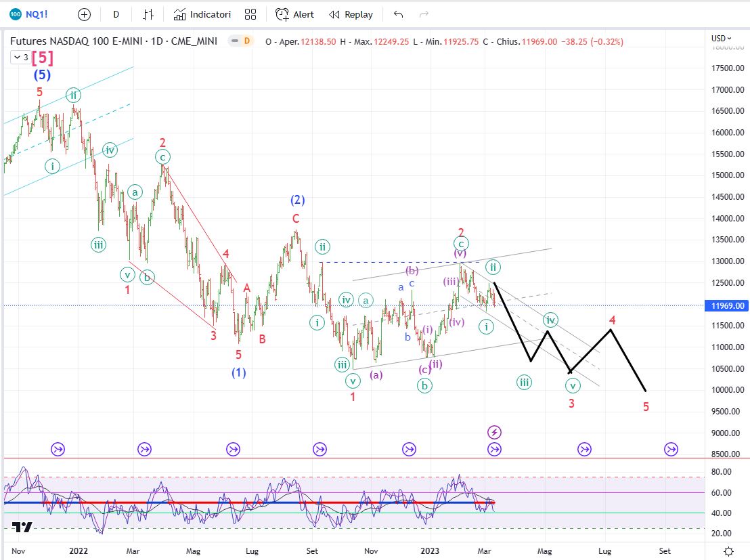The image size is (750, 560).
Task: Click the 15000.00 price axis label
Action: (x=728, y=175)
